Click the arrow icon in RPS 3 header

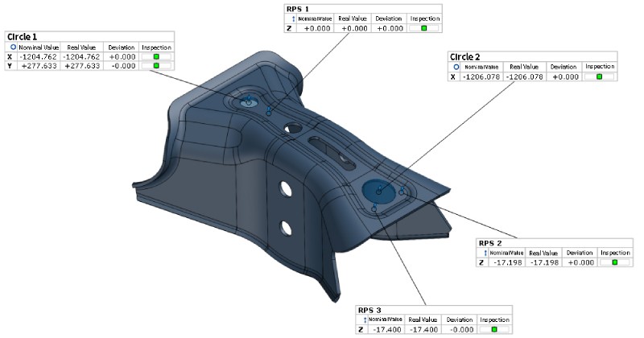click(x=365, y=320)
